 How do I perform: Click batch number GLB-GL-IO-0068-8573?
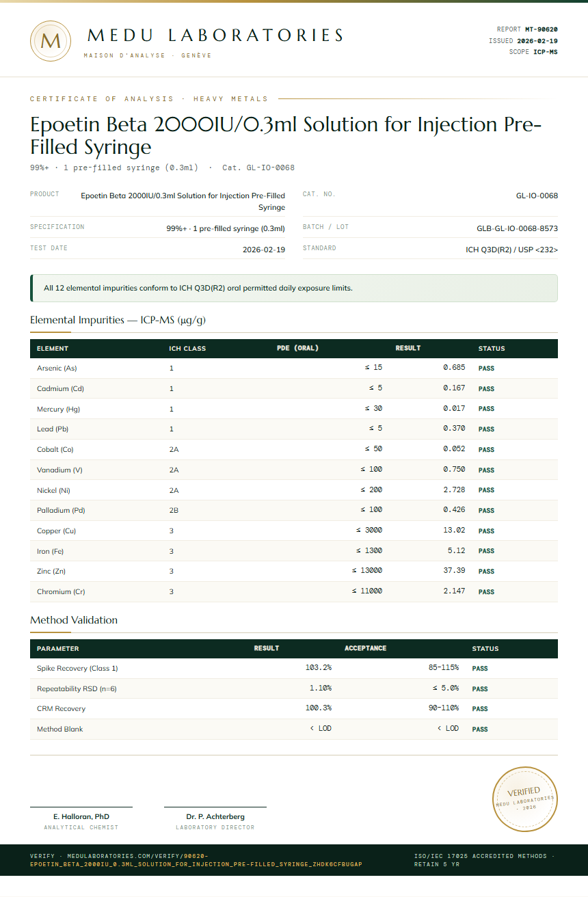(517, 228)
